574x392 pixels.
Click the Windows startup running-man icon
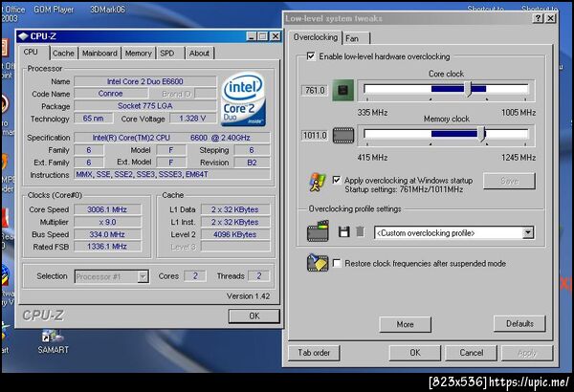(x=317, y=183)
